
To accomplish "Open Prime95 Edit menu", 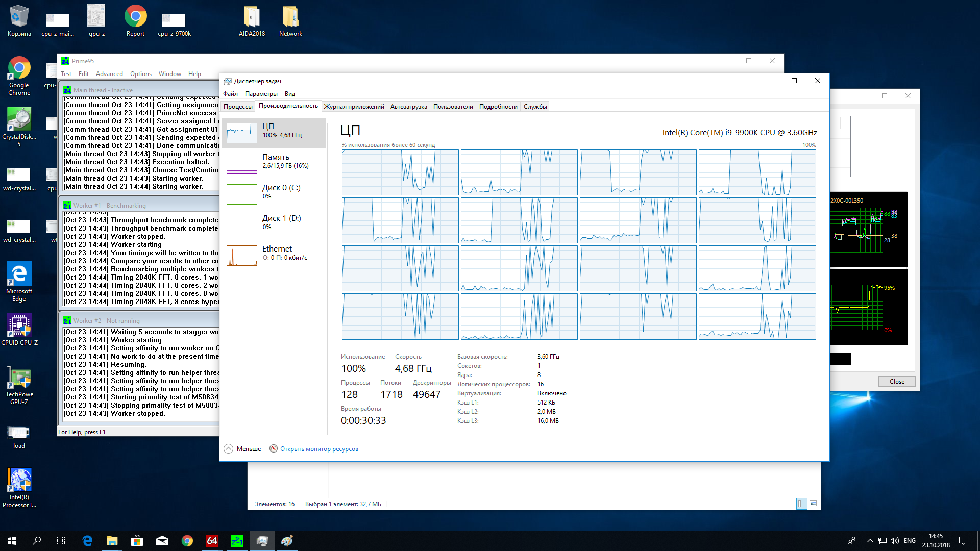I will pyautogui.click(x=84, y=74).
